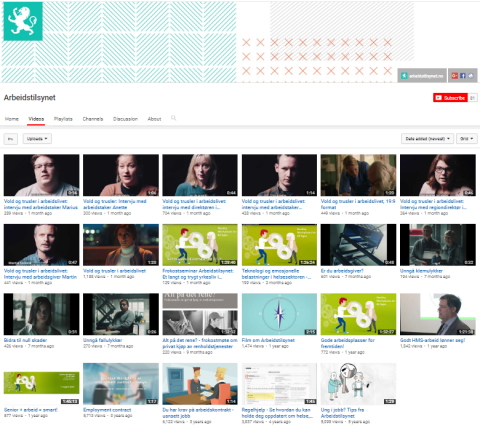Open the Date added (newest) sort dropdown
Image resolution: width=480 pixels, height=425 pixels.
[427, 139]
